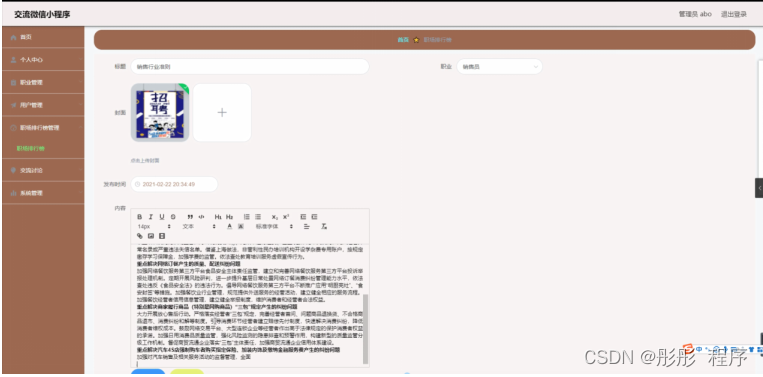Clear formatting with the Tx icon

(x=324, y=227)
